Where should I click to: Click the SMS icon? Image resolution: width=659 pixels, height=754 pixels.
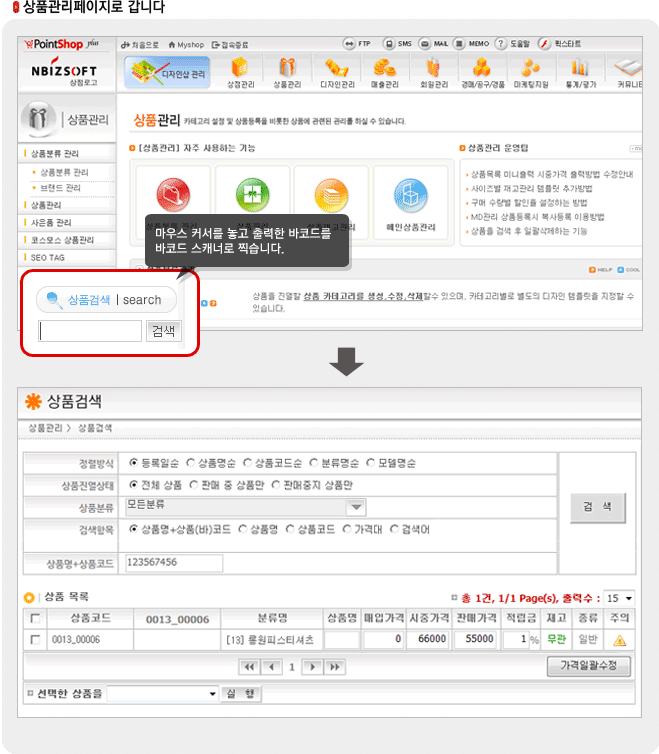tap(389, 44)
